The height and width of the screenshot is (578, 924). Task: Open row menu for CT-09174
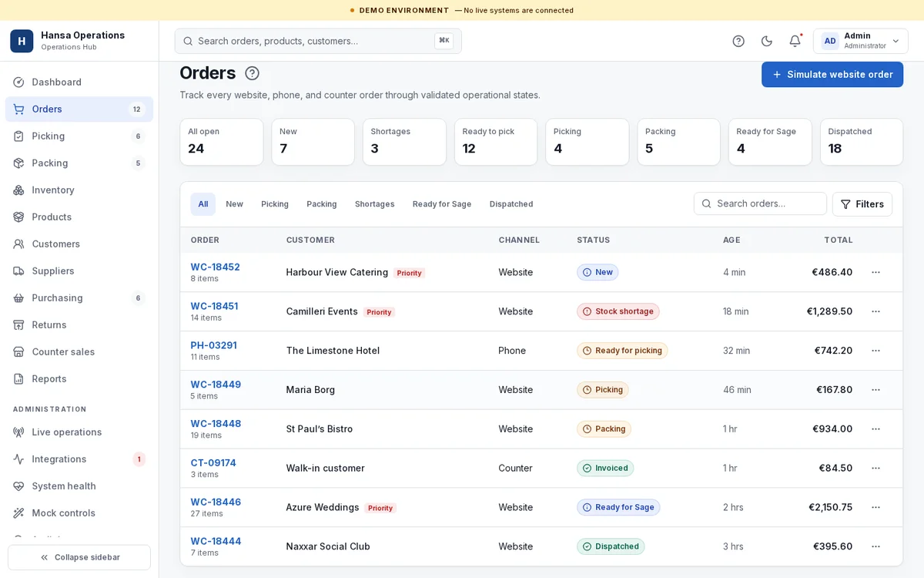pyautogui.click(x=875, y=469)
